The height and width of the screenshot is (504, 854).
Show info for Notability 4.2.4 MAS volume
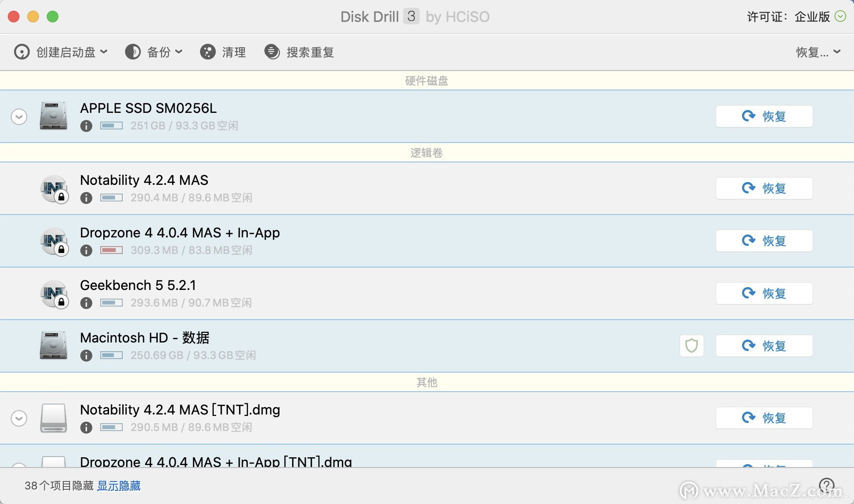point(86,198)
